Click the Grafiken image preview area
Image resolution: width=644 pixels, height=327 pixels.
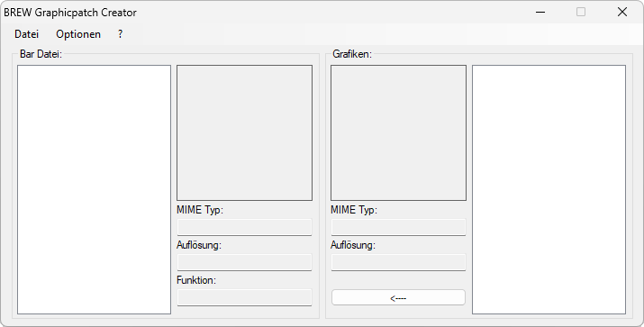pyautogui.click(x=398, y=132)
